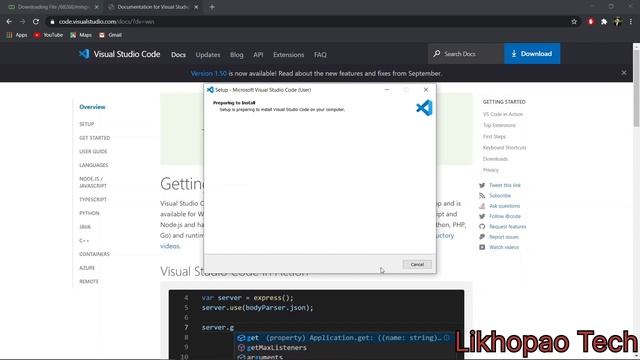This screenshot has height=360, width=640.
Task: Close the Documentation for Visual Studio tab
Action: tap(196, 7)
